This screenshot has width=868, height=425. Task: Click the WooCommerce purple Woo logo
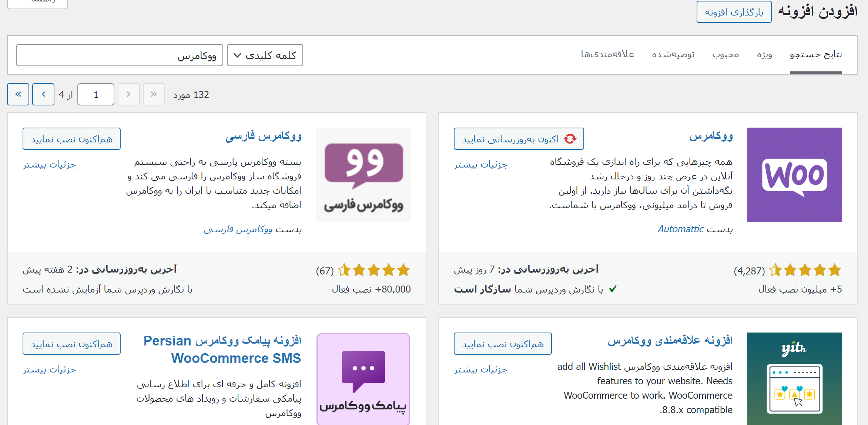point(794,175)
